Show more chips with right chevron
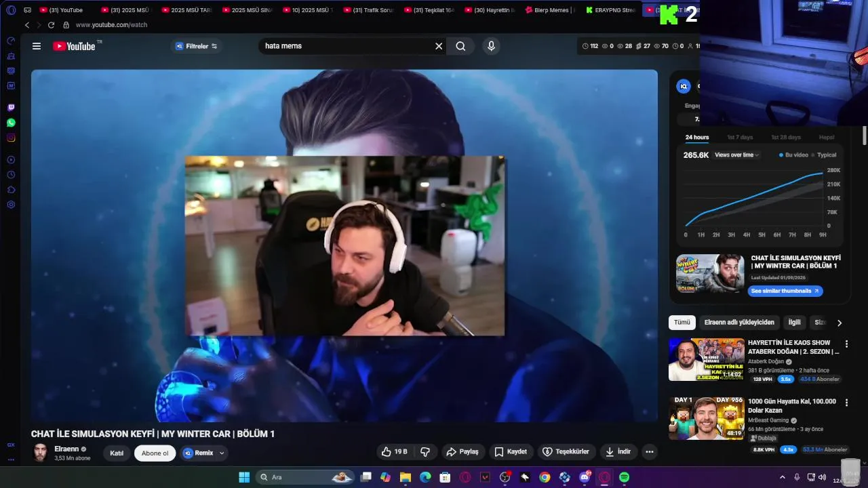This screenshot has height=488, width=868. point(840,323)
